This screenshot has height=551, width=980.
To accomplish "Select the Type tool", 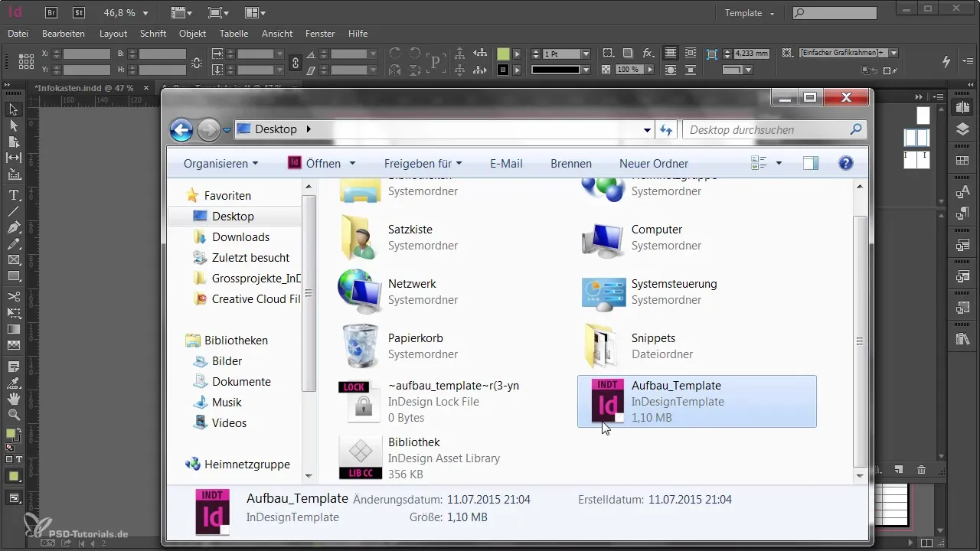I will tap(14, 194).
